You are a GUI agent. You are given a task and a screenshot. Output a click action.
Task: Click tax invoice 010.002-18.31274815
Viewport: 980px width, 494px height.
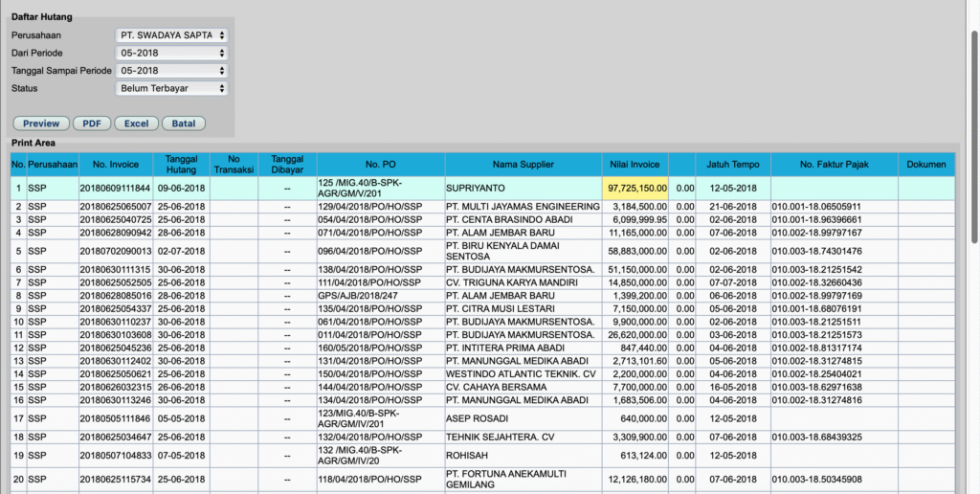pos(816,361)
